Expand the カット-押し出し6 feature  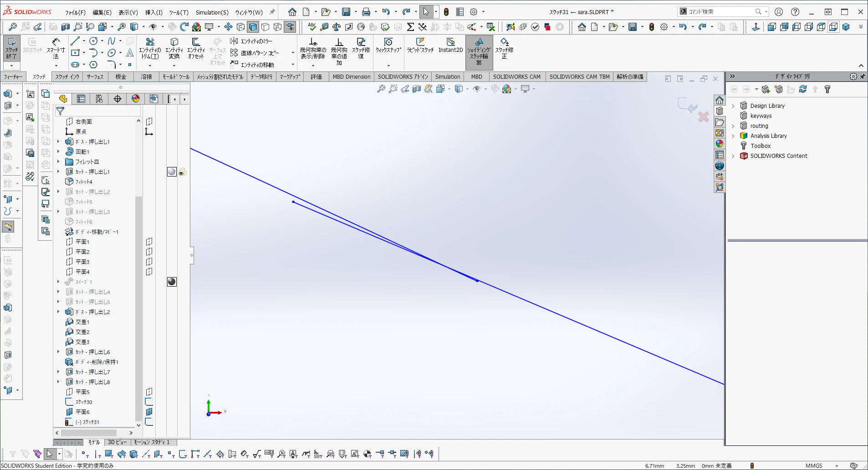click(x=58, y=352)
